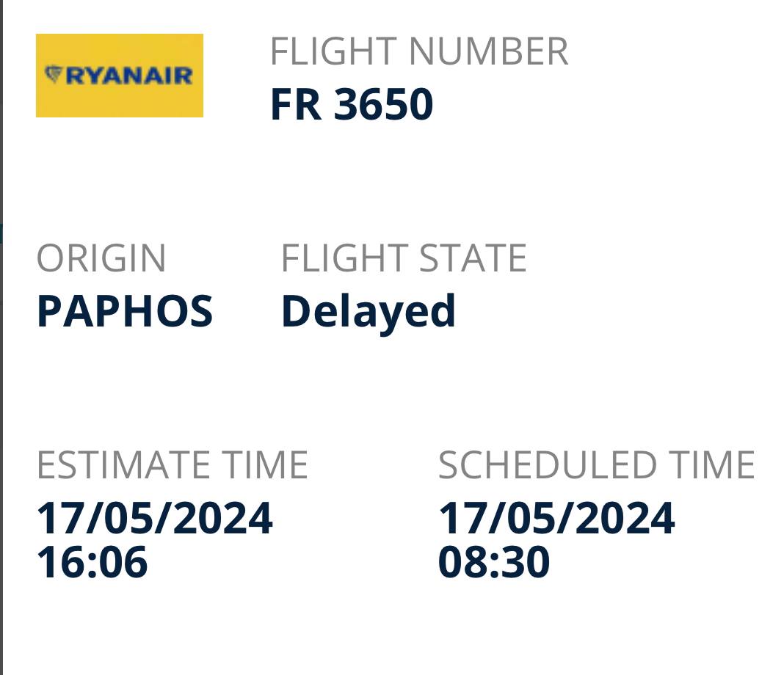Click the estimate date 17/05/2024

(x=154, y=518)
